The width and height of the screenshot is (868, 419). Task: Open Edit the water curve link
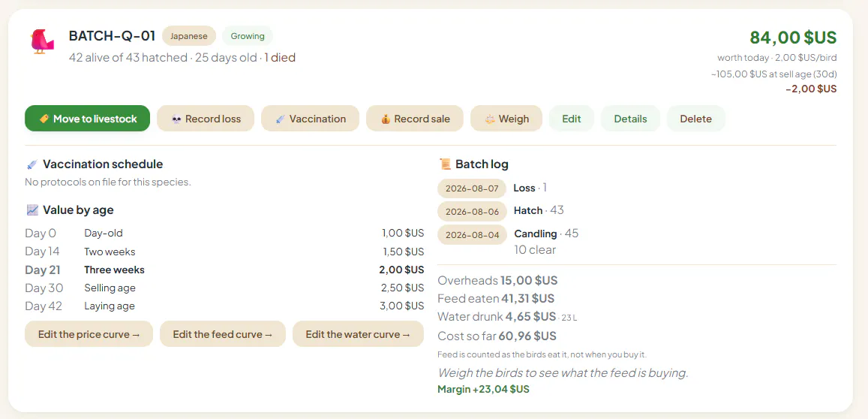(x=358, y=334)
